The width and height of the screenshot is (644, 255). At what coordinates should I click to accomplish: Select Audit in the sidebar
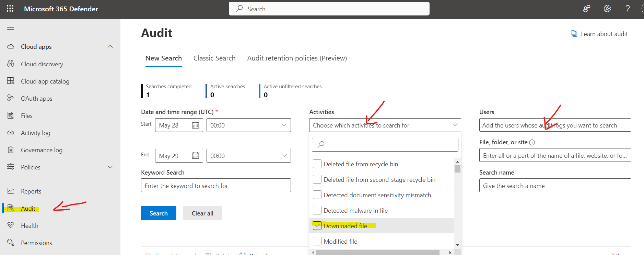click(x=28, y=208)
